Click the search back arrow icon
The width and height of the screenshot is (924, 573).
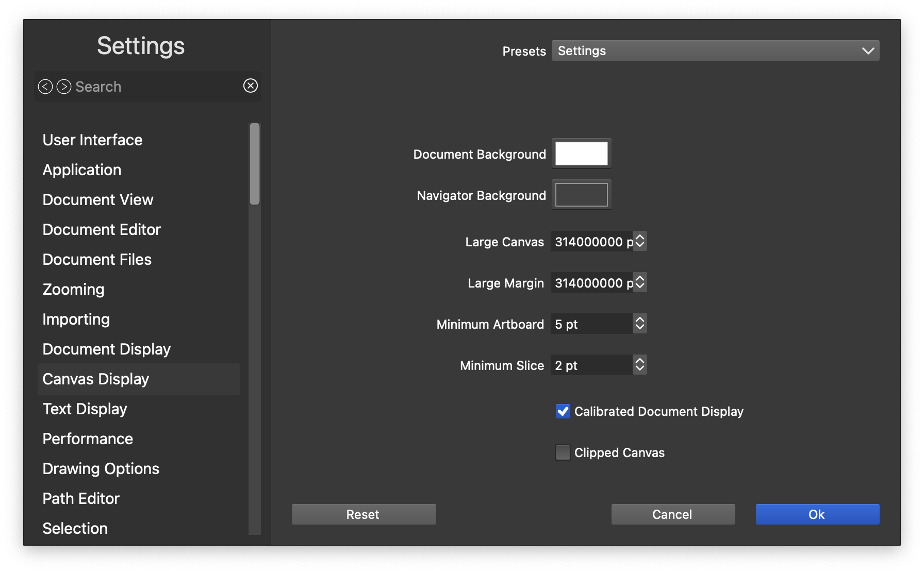pos(45,87)
